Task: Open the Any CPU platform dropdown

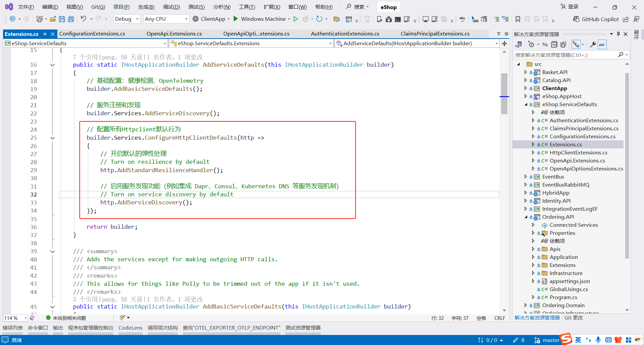Action: click(x=166, y=19)
